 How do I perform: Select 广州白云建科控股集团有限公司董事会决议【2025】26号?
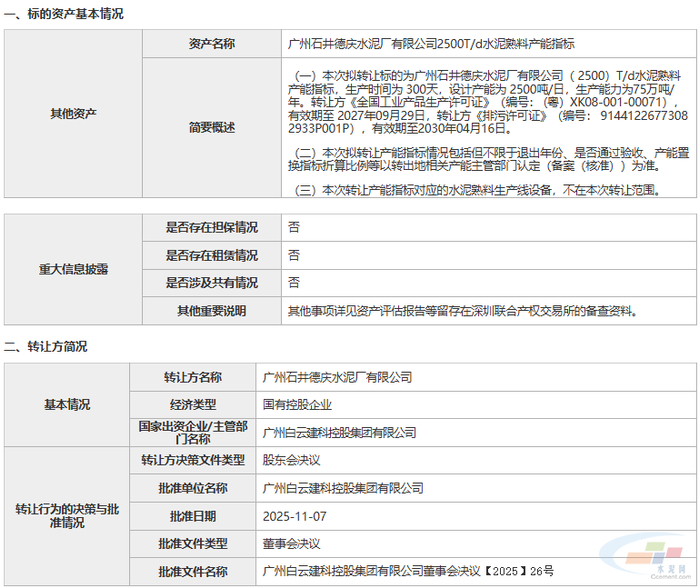click(408, 571)
